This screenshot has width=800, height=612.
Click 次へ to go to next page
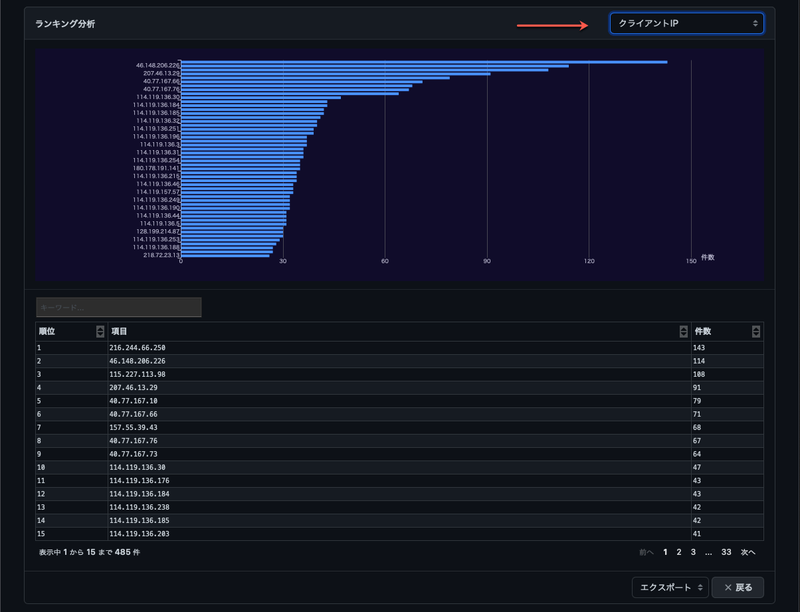pos(748,551)
